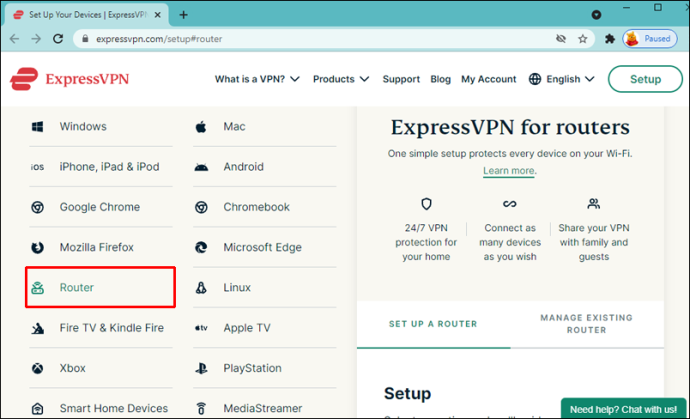
Task: Open the Blog page
Action: (440, 79)
